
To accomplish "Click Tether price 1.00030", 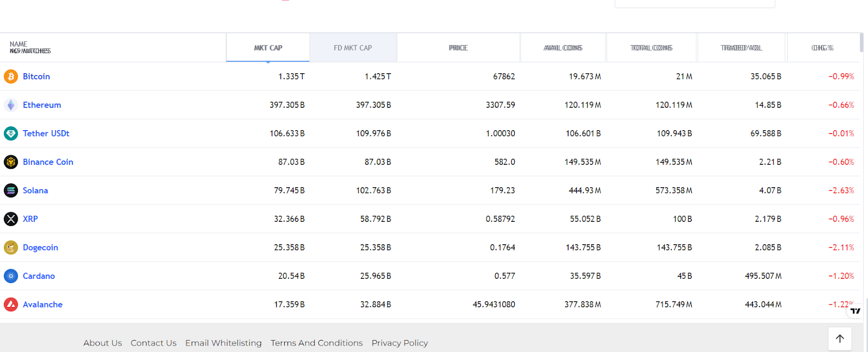I will pyautogui.click(x=500, y=133).
